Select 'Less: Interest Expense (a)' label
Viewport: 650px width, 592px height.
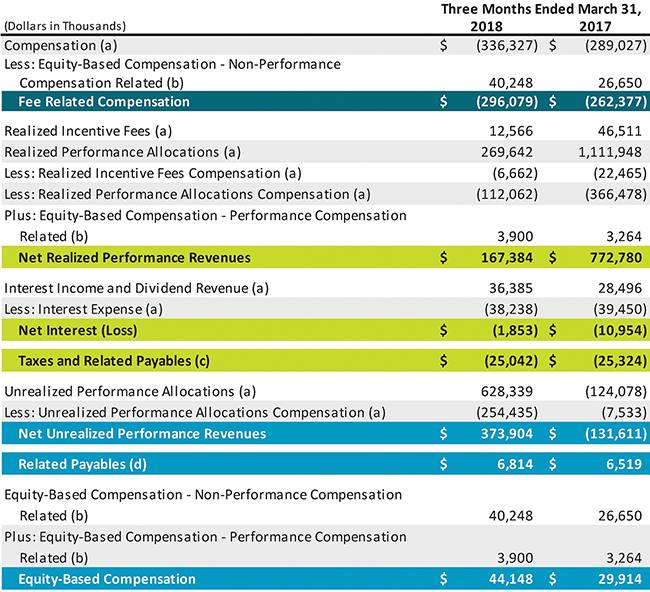83,309
